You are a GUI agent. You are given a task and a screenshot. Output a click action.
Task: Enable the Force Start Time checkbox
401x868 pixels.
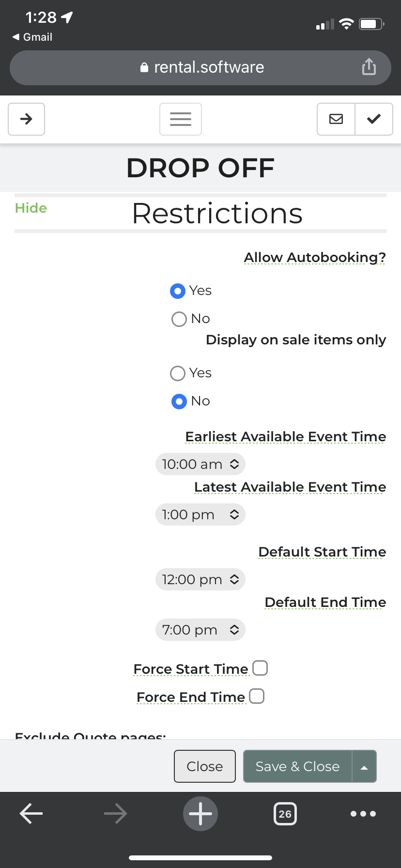pos(260,668)
